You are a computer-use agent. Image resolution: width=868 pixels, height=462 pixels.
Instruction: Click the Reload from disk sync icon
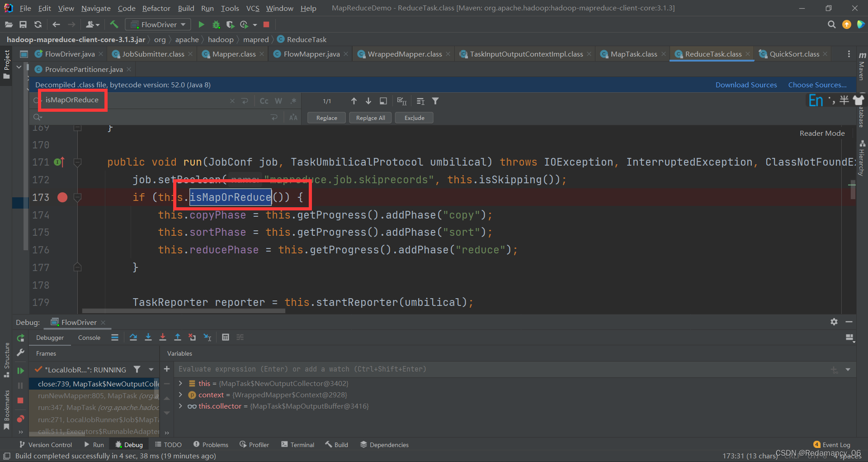pyautogui.click(x=38, y=24)
